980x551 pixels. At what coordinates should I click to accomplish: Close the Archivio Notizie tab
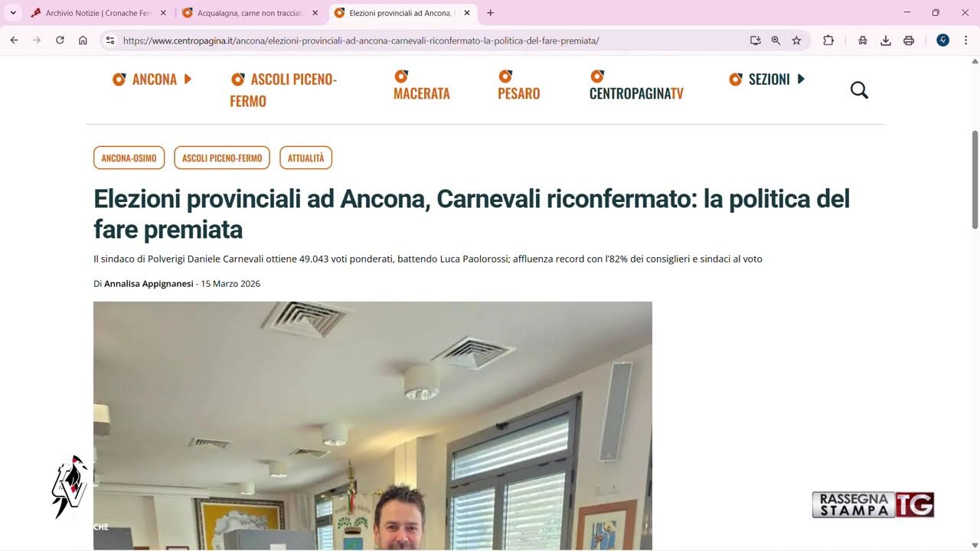[163, 13]
